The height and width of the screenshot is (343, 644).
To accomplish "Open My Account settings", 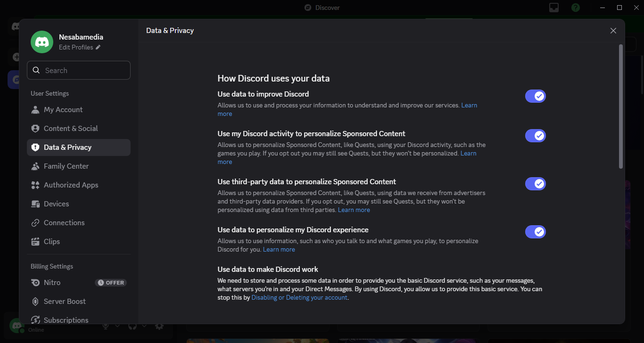I will [x=63, y=110].
